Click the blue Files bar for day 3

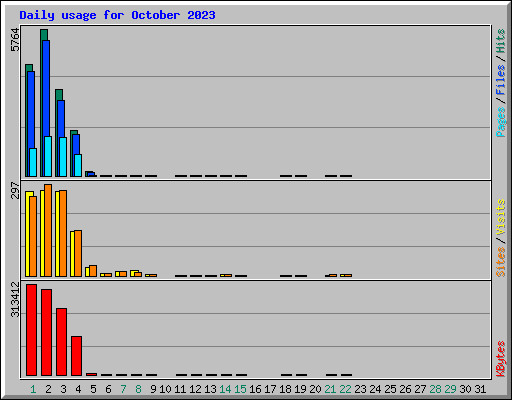[61, 119]
